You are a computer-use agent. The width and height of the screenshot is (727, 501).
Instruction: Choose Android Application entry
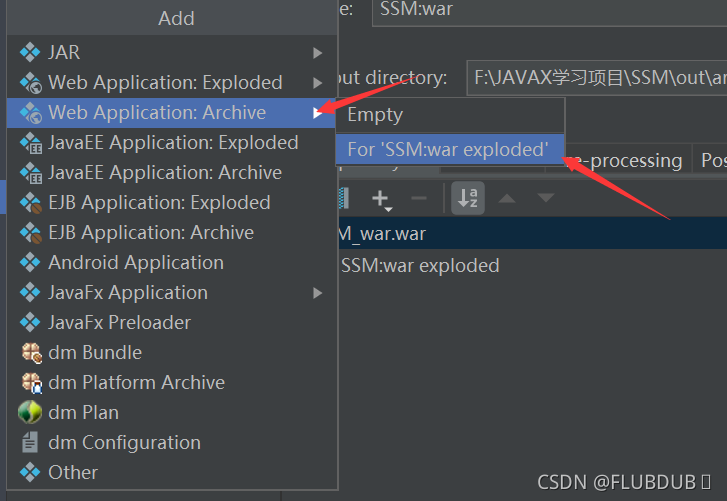click(172, 263)
